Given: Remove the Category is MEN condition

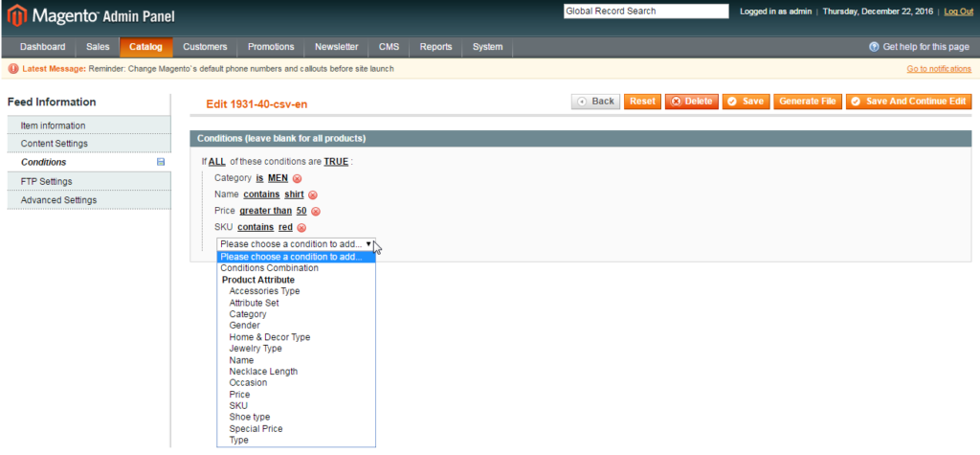Looking at the screenshot, I should [297, 178].
